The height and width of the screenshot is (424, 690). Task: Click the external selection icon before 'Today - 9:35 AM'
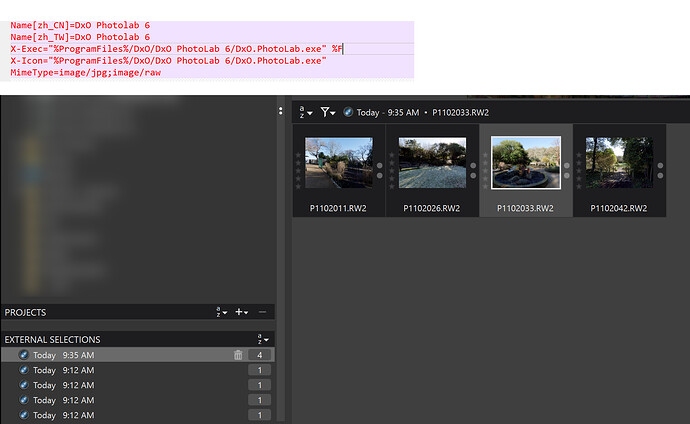pyautogui.click(x=348, y=112)
